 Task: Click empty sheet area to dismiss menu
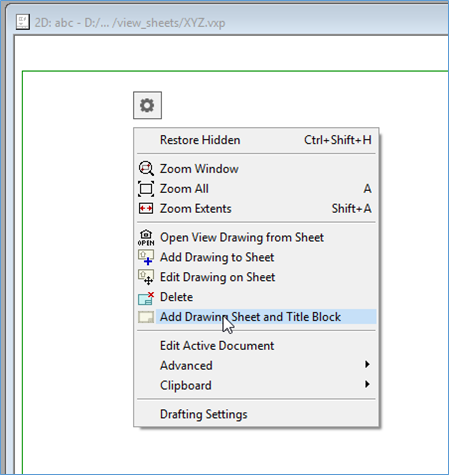click(x=77, y=267)
